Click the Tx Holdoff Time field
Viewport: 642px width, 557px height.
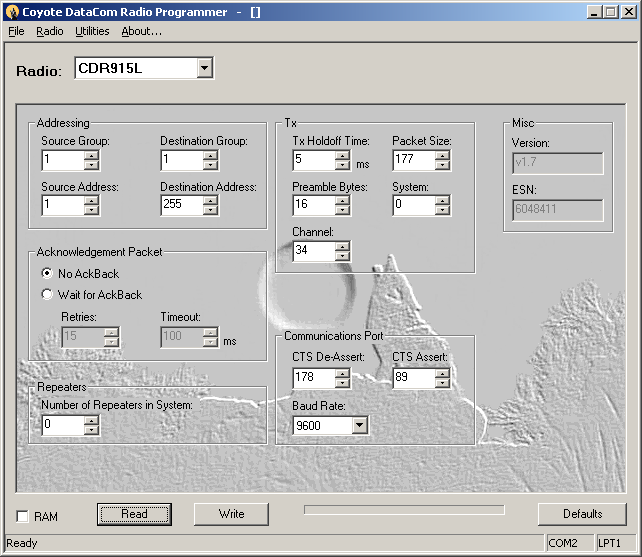pos(314,160)
